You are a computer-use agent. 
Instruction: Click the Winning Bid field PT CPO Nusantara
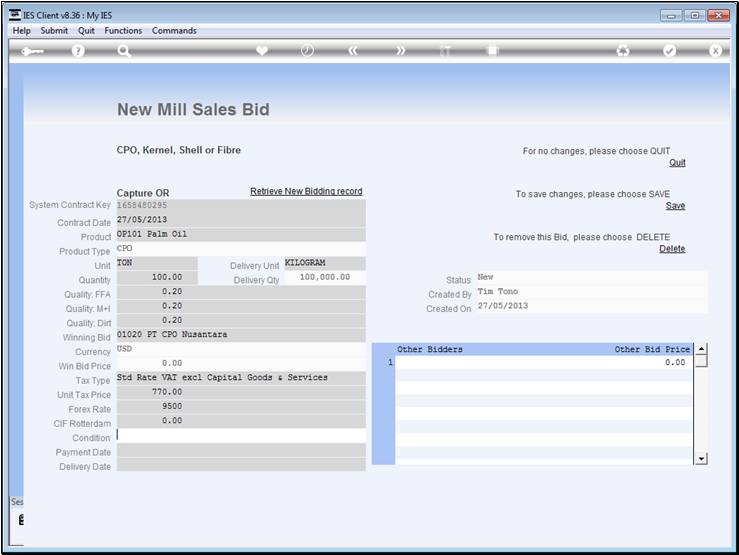pos(241,335)
